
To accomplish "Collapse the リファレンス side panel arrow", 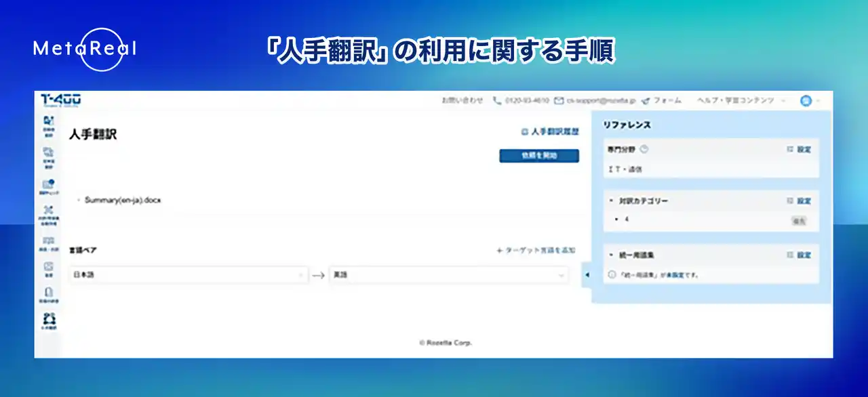I will click(587, 274).
